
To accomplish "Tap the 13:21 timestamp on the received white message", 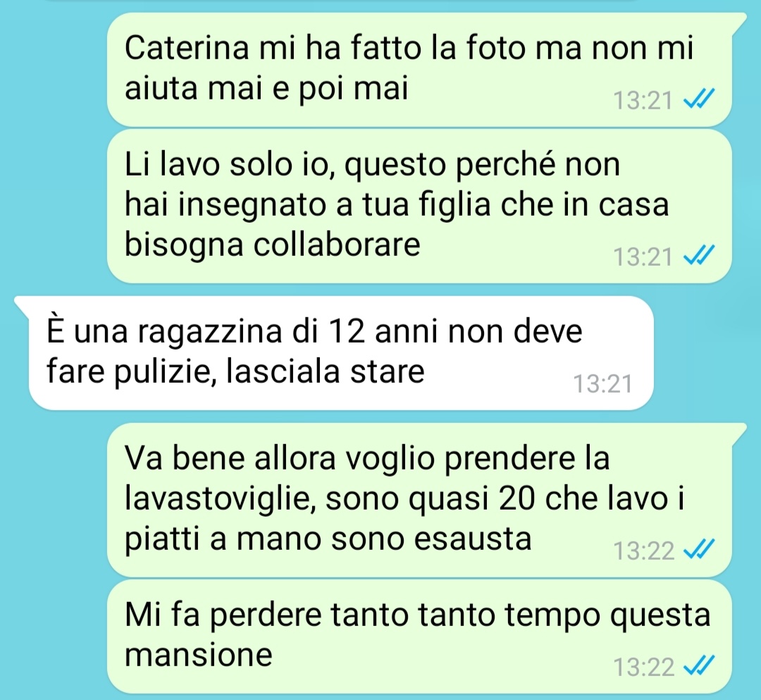I will coord(602,383).
